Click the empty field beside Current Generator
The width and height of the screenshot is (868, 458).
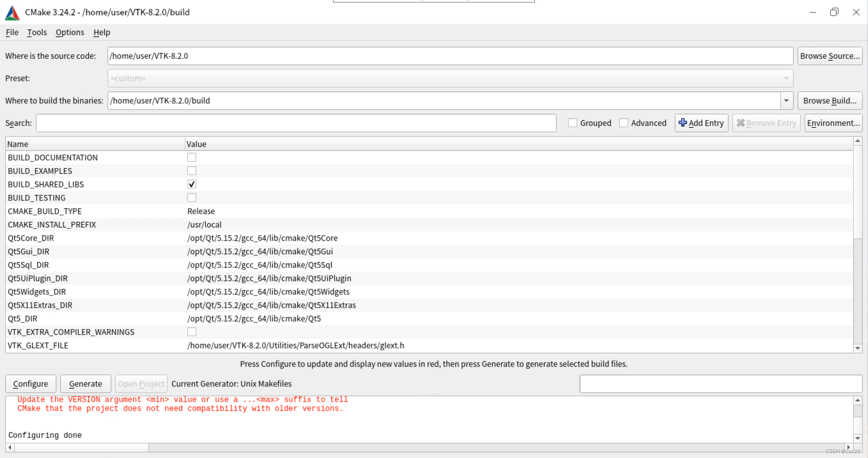pyautogui.click(x=721, y=384)
